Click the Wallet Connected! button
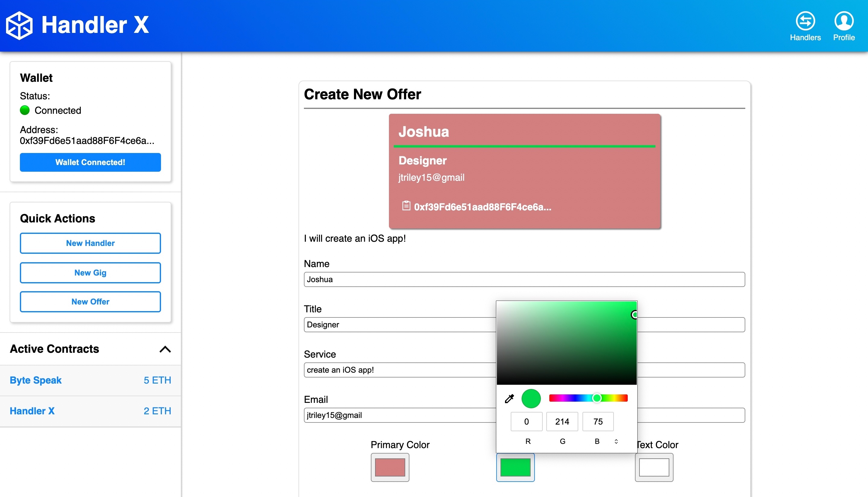This screenshot has height=497, width=868. click(90, 162)
